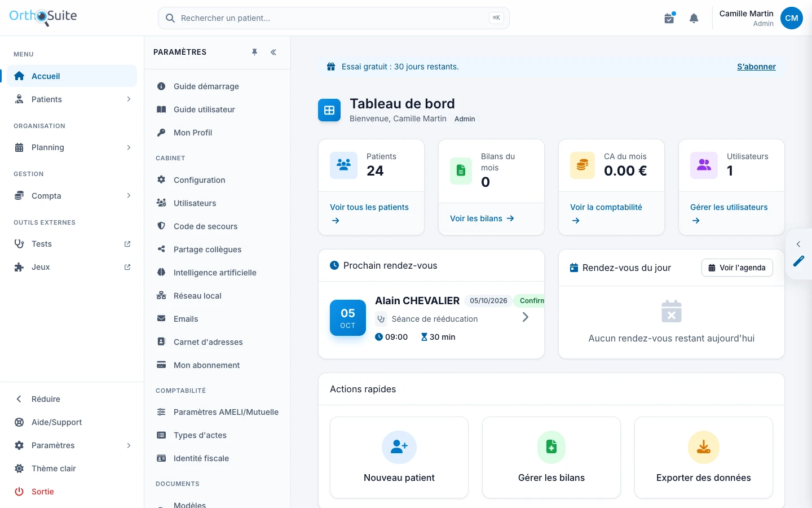The width and height of the screenshot is (812, 508).
Task: Click the Tableau de bord grid icon
Action: point(329,110)
